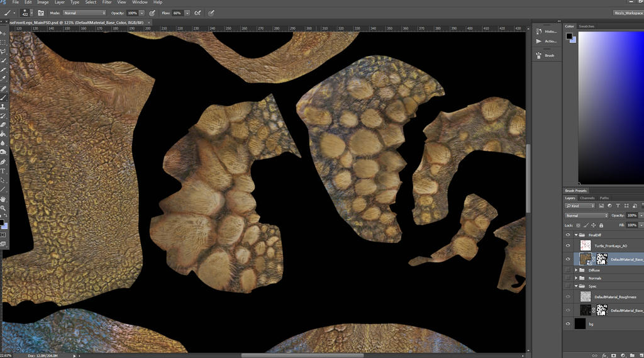Select the Eraser tool
This screenshot has height=358, width=644.
coord(3,125)
